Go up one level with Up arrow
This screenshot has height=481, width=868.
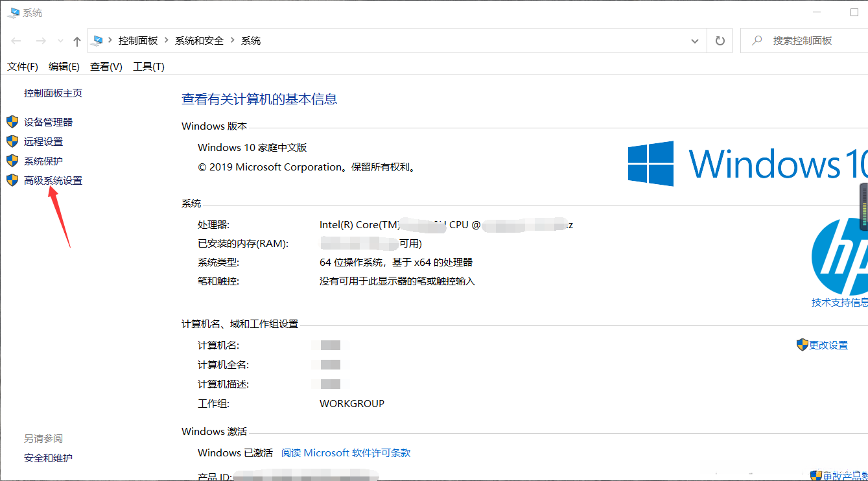pyautogui.click(x=77, y=41)
